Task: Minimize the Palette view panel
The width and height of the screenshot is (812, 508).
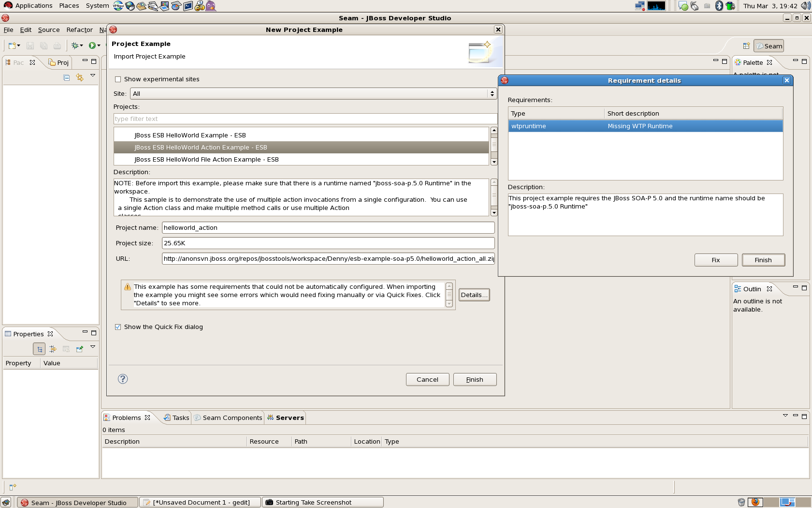Action: (x=795, y=60)
